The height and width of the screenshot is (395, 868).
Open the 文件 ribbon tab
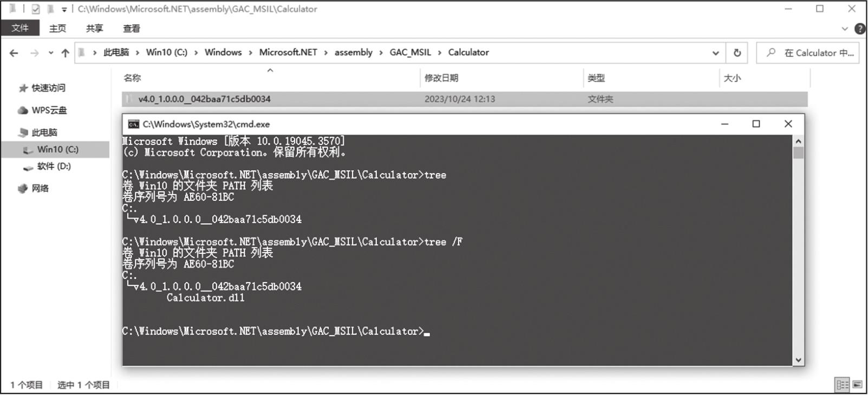pyautogui.click(x=20, y=28)
